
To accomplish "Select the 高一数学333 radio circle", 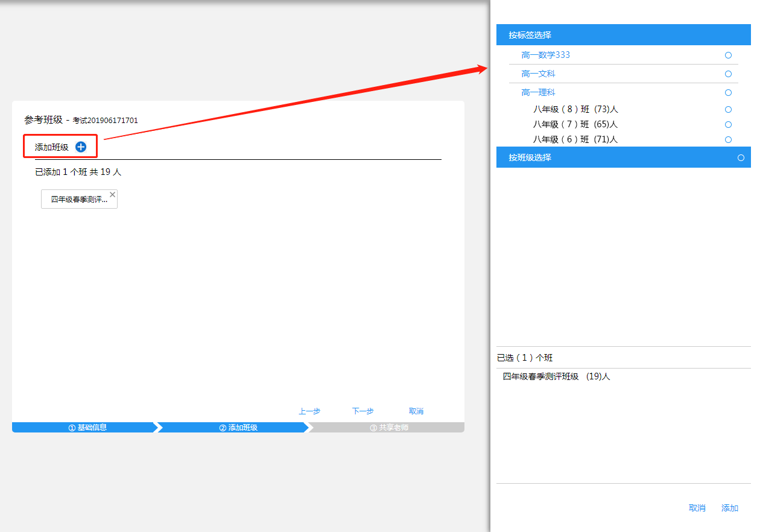I will coord(728,55).
